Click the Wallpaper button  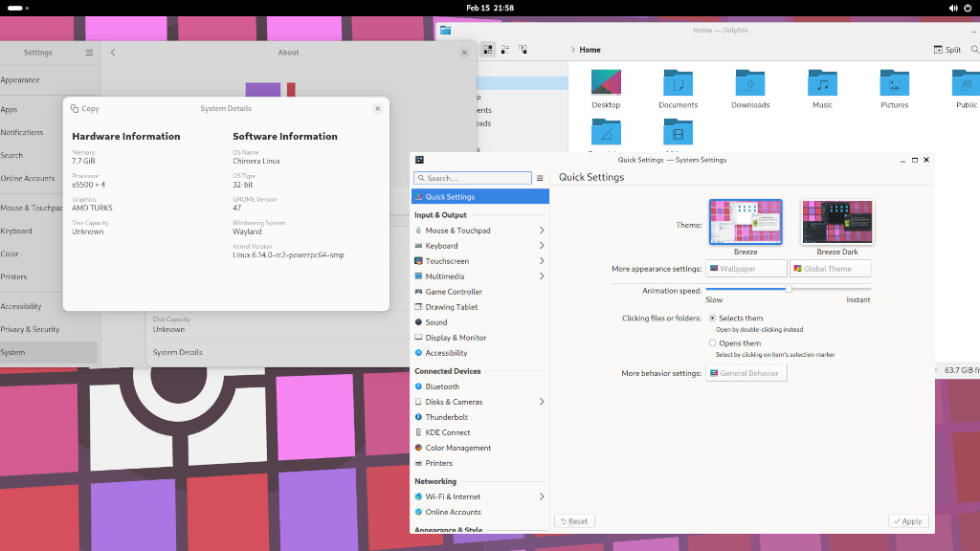[x=746, y=269]
